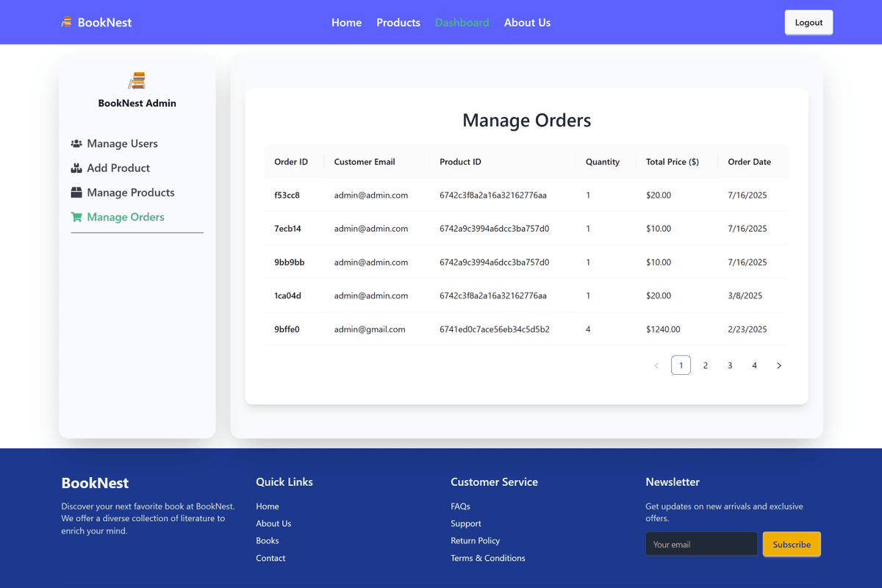Click the BookNest logo icon in navbar
The width and height of the screenshot is (882, 588).
[x=66, y=22]
